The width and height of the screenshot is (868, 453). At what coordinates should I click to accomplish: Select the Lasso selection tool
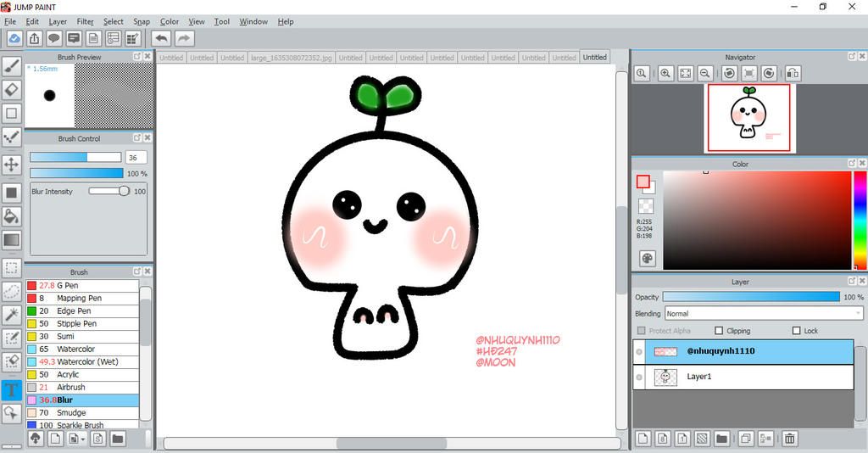(x=12, y=292)
